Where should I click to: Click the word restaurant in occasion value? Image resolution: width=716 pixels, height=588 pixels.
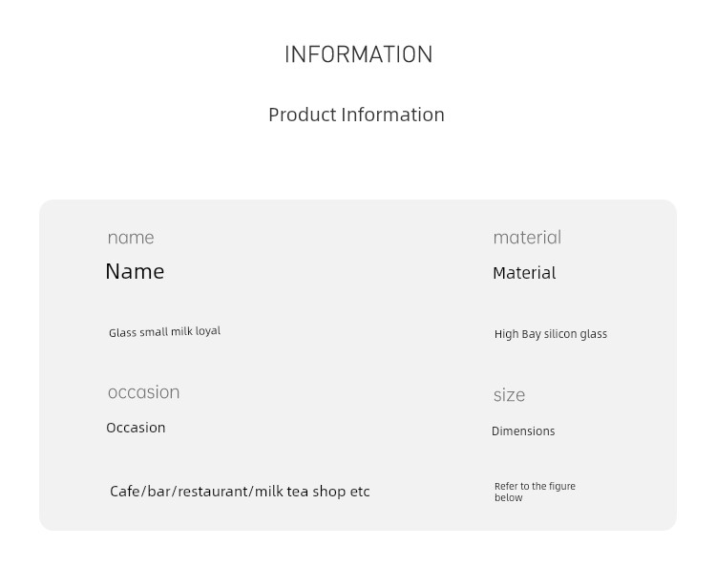click(x=213, y=492)
